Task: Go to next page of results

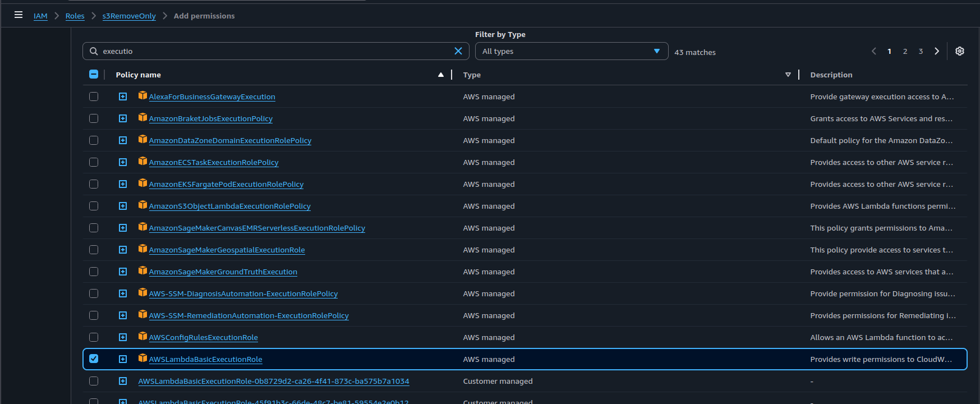Action: [x=936, y=51]
